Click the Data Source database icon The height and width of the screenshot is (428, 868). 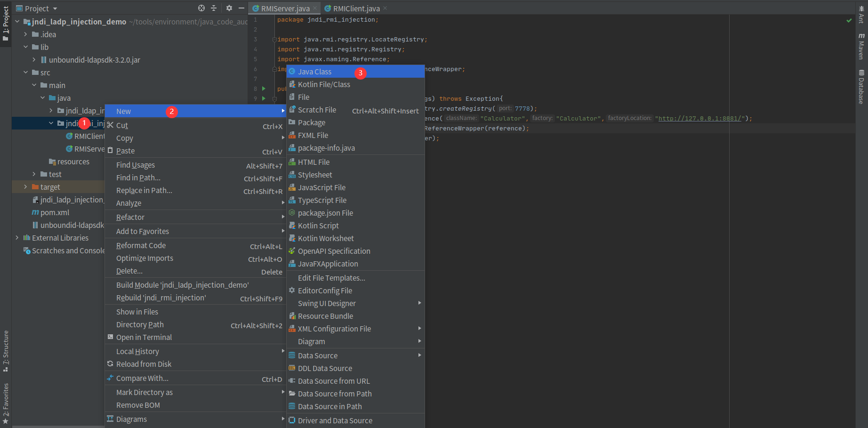pos(292,355)
